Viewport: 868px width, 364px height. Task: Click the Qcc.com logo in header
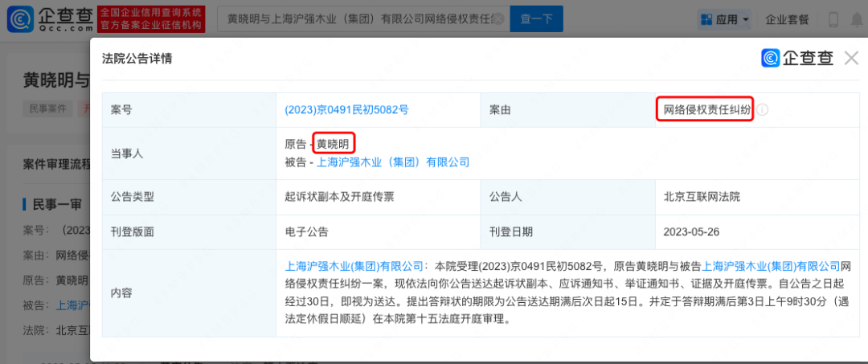pos(50,18)
